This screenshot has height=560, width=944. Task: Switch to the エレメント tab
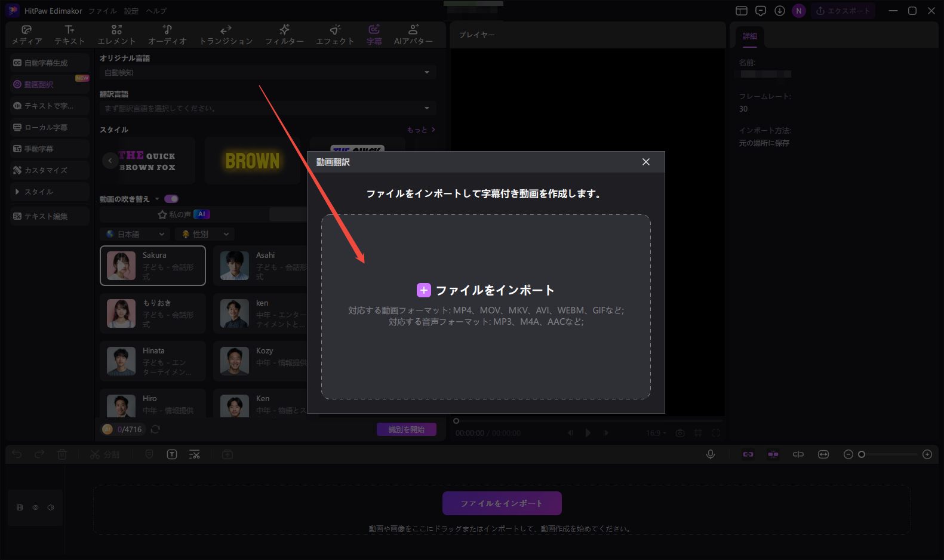pyautogui.click(x=116, y=35)
